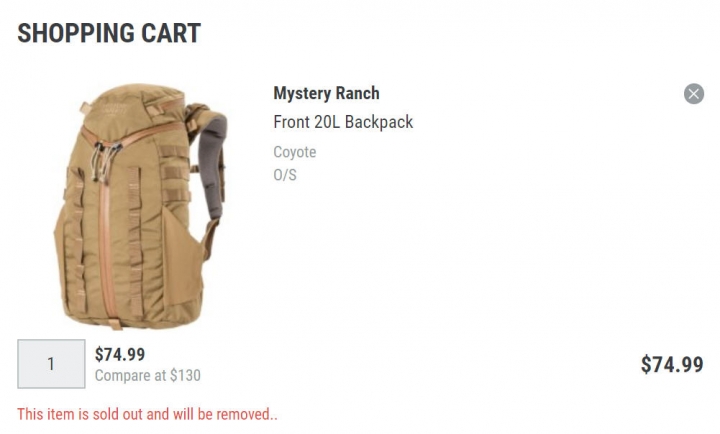Image resolution: width=720 pixels, height=434 pixels.
Task: Click the quantity field showing 1
Action: pos(51,364)
